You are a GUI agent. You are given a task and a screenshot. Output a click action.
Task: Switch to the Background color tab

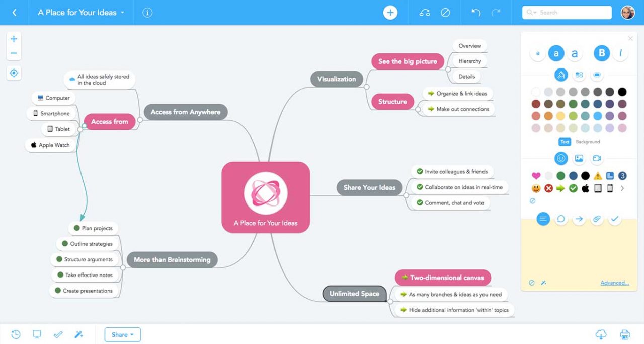click(588, 142)
